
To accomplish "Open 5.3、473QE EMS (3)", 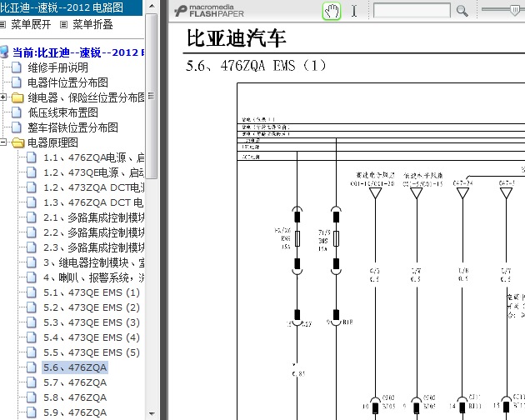I will pyautogui.click(x=92, y=322).
